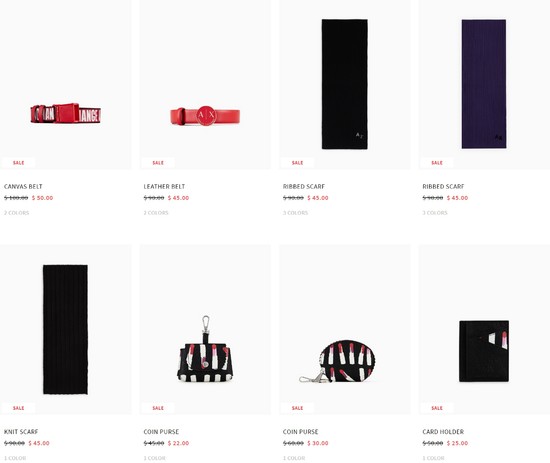This screenshot has height=463, width=550.
Task: Click the $ 25.00 card holder price
Action: [457, 443]
